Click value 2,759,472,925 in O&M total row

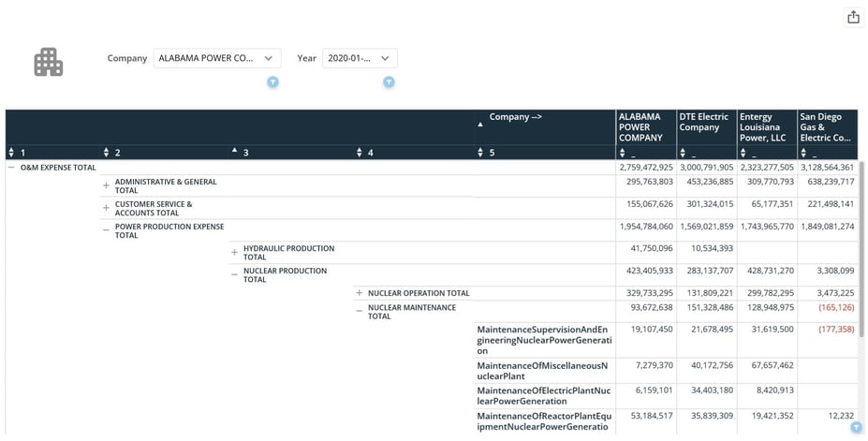[646, 167]
